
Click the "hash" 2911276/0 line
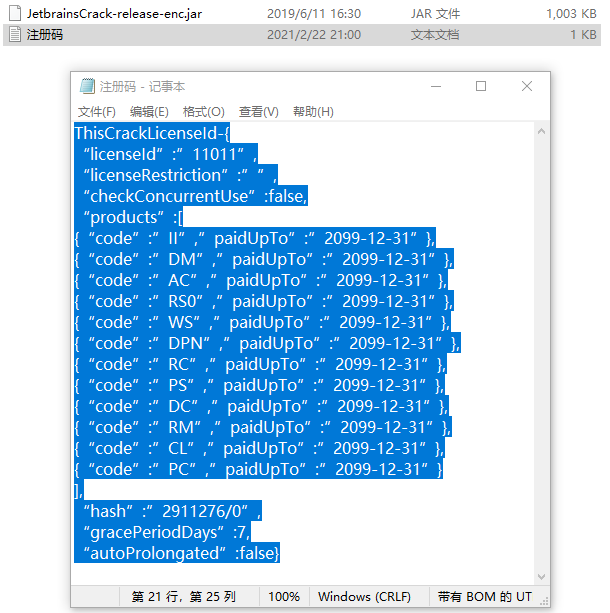point(168,511)
